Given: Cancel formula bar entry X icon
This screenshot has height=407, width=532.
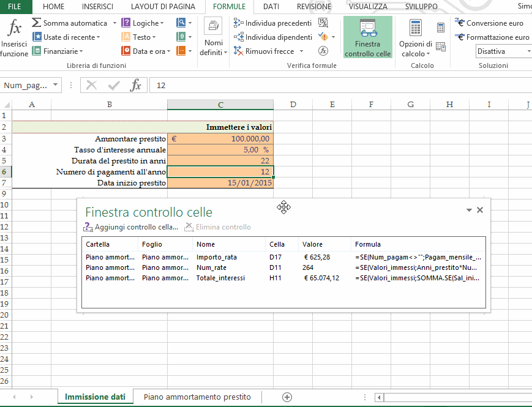Looking at the screenshot, I should click(x=91, y=86).
